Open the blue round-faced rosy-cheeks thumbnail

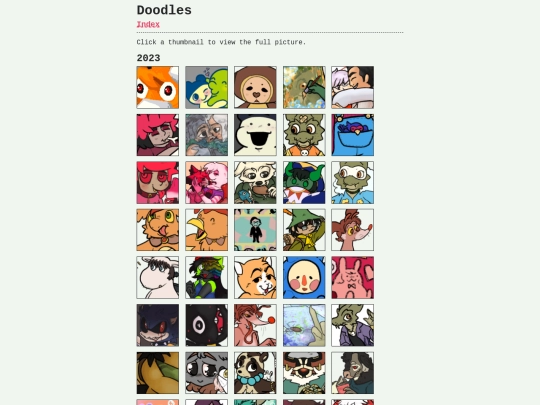[x=304, y=278]
